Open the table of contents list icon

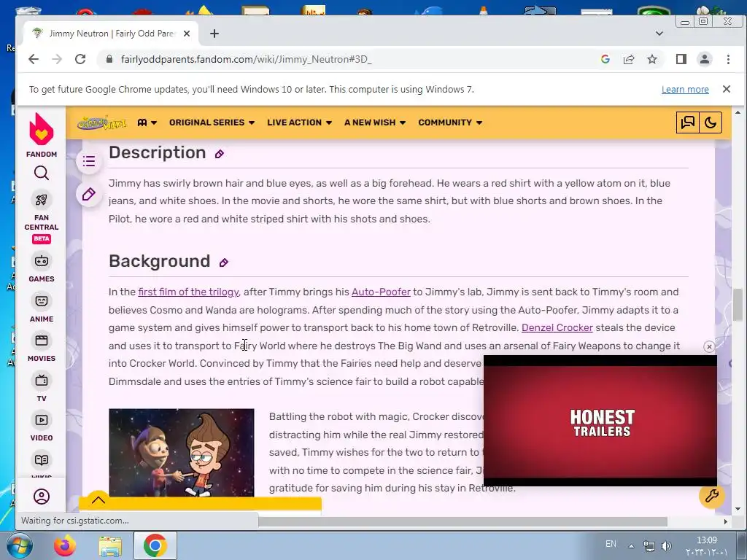88,161
